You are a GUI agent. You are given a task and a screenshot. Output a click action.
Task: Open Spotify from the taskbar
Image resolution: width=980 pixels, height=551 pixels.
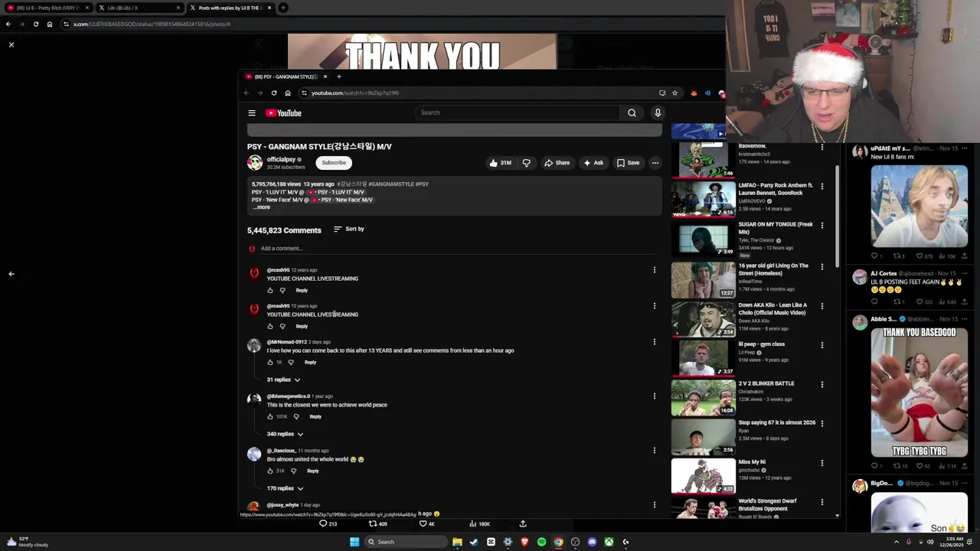[541, 542]
